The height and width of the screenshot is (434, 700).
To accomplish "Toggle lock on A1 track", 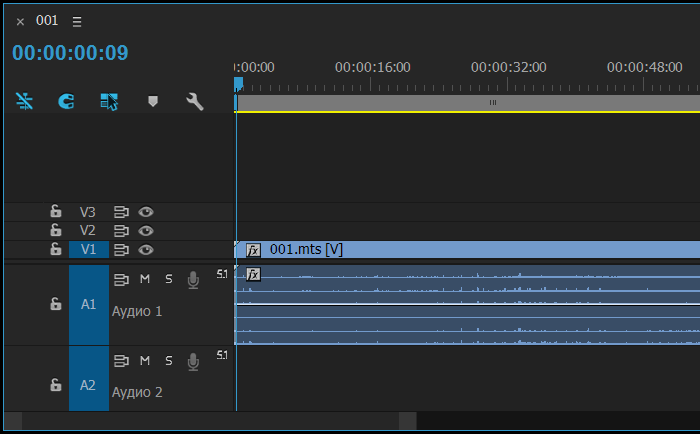I will pos(55,304).
